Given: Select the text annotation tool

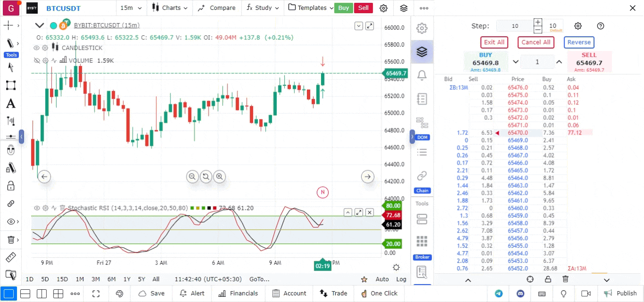Looking at the screenshot, I should tap(10, 103).
